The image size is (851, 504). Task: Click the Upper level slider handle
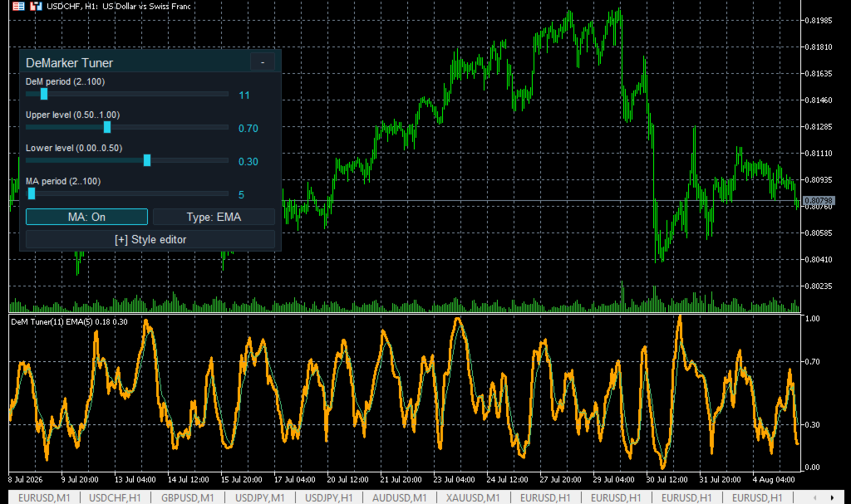(x=107, y=127)
